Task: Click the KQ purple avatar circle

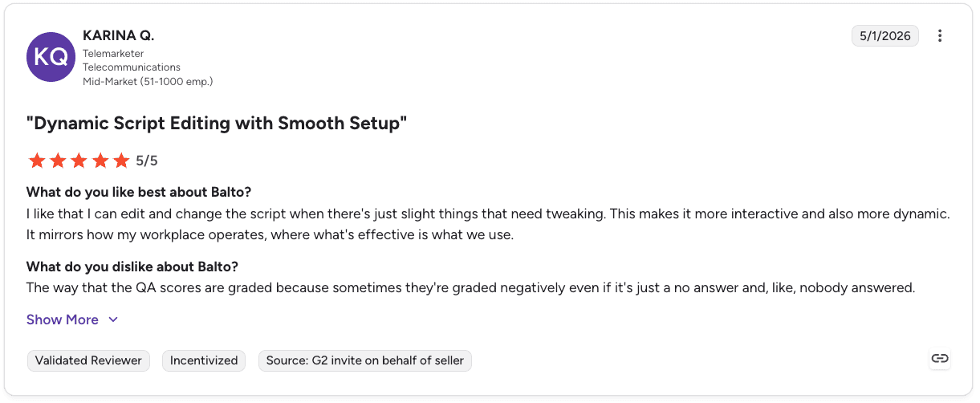Action: (x=51, y=57)
